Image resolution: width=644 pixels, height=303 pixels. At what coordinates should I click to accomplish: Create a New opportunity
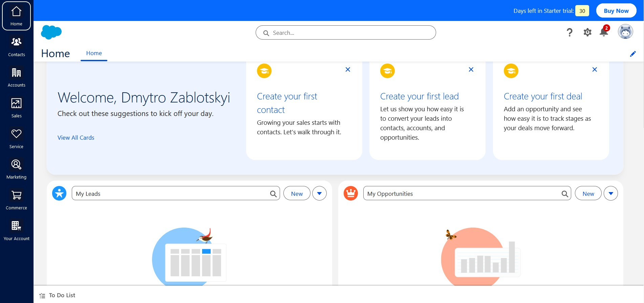588,193
